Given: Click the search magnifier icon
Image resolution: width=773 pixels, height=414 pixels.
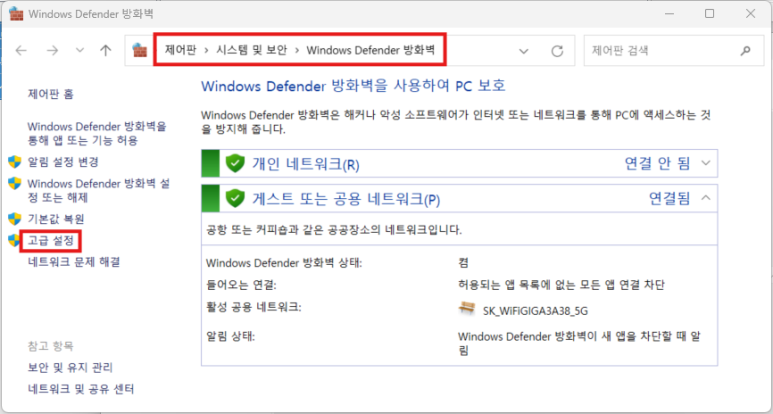Looking at the screenshot, I should point(745,50).
